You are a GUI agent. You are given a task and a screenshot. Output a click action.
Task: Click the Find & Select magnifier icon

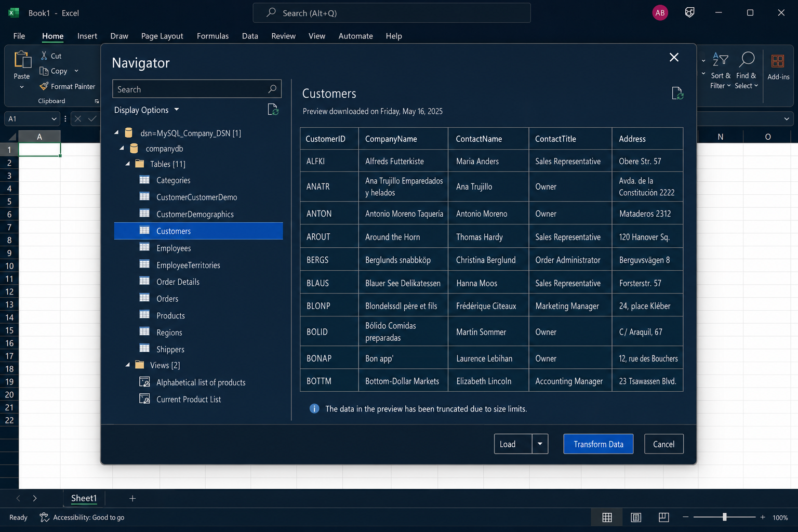point(747,59)
